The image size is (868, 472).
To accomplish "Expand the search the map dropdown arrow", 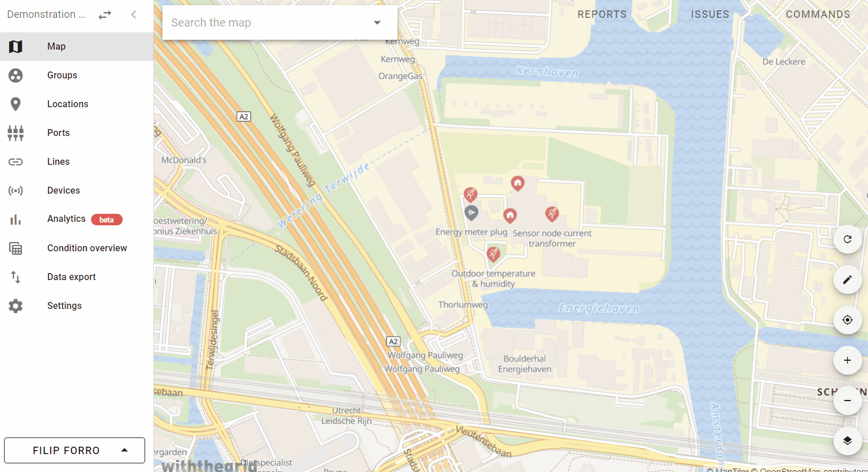I will pos(377,22).
